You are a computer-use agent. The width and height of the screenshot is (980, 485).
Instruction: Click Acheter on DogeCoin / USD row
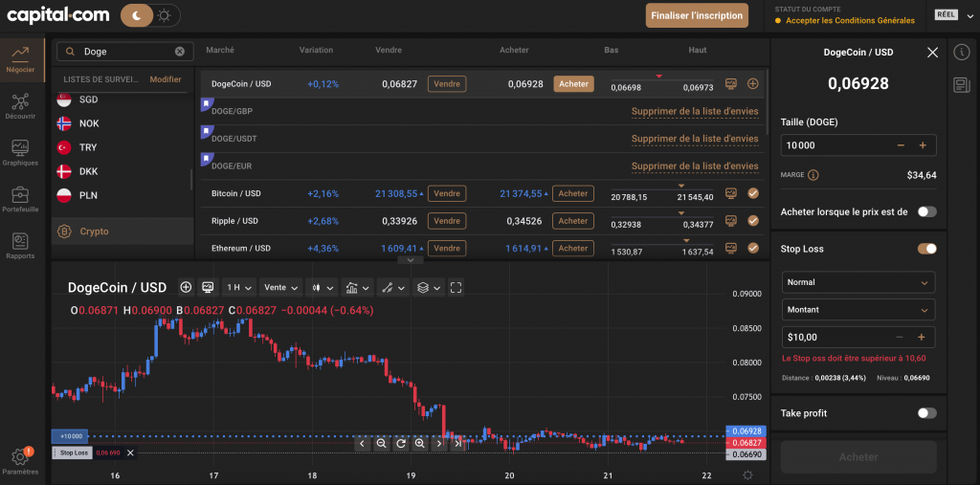tap(573, 84)
